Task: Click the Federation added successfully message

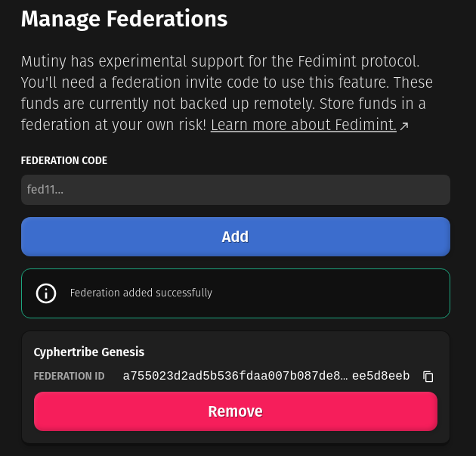Action: point(141,293)
